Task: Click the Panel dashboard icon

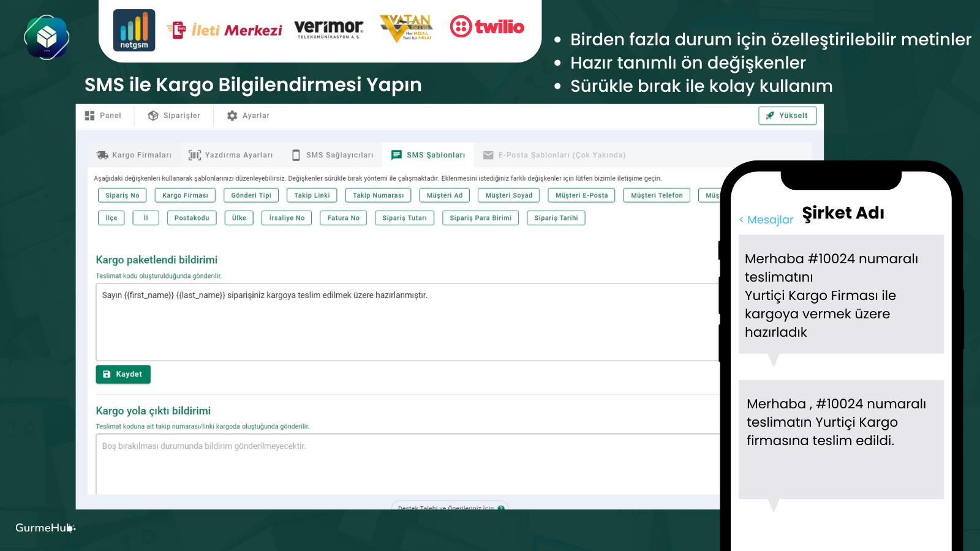Action: 90,116
